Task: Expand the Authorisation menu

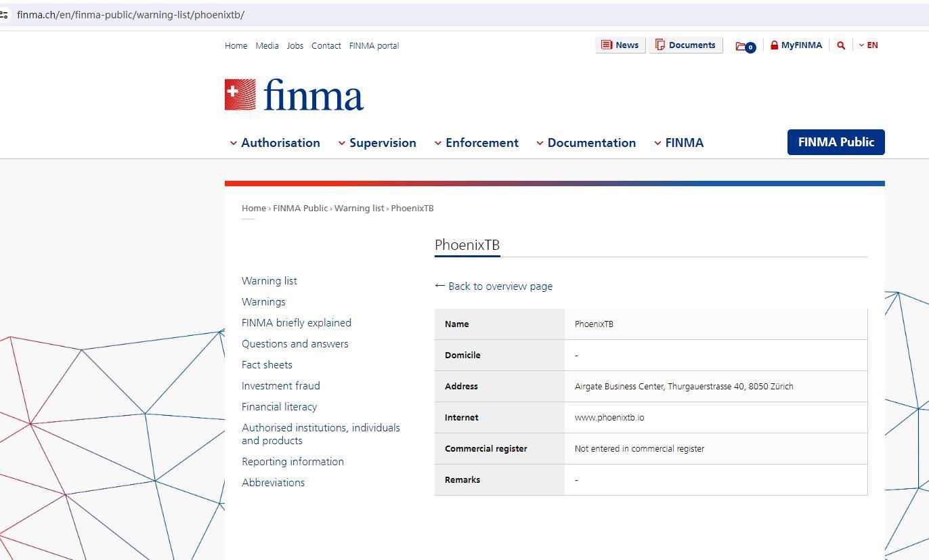Action: (x=274, y=143)
